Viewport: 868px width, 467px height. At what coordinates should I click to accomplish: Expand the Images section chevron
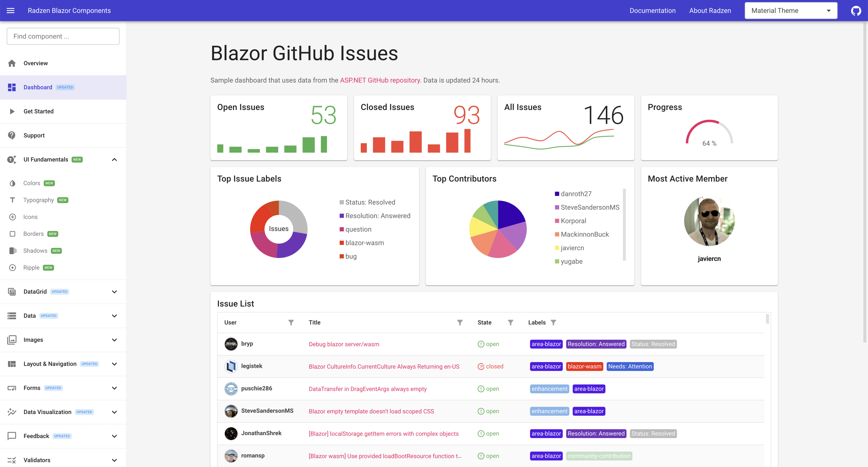coord(114,340)
